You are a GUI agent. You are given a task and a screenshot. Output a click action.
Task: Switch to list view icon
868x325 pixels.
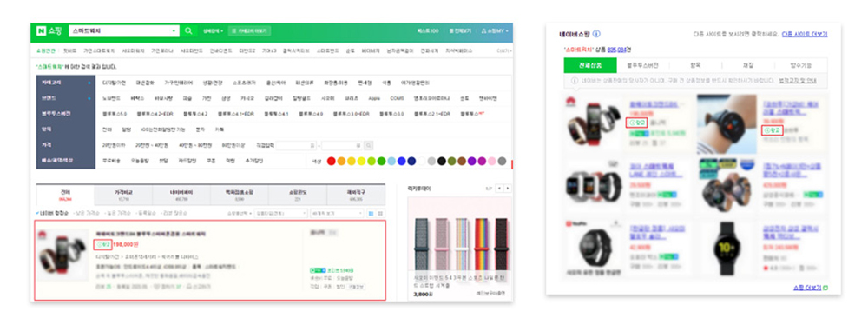[372, 213]
